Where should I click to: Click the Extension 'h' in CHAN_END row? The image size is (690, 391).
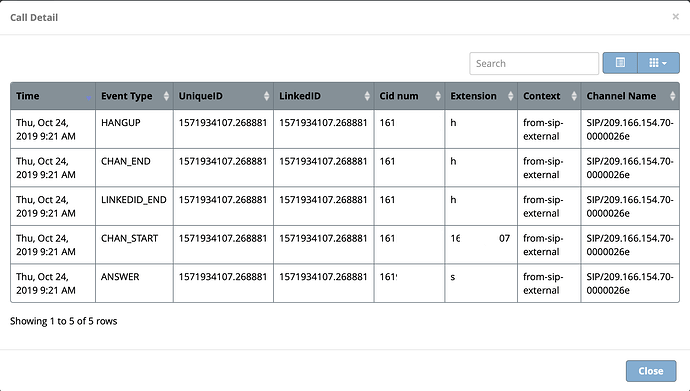(x=453, y=161)
